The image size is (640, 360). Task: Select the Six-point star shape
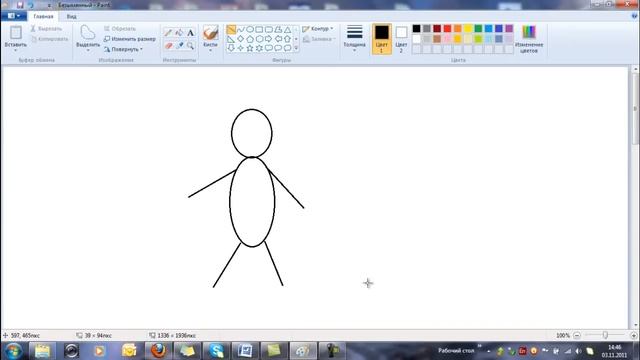[259, 48]
